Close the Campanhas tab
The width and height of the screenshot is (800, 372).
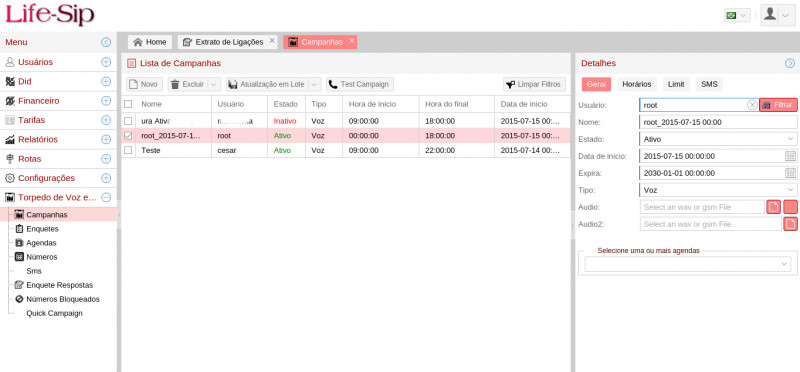pos(352,40)
